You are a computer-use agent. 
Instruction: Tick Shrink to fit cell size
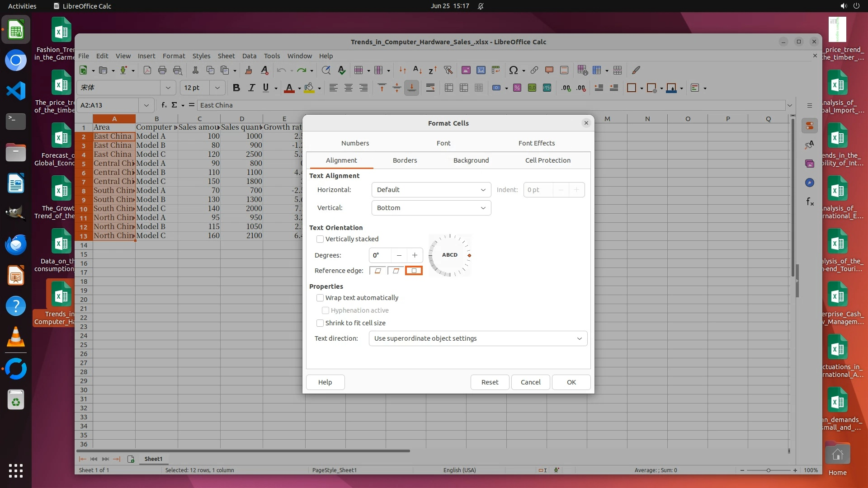pyautogui.click(x=320, y=323)
